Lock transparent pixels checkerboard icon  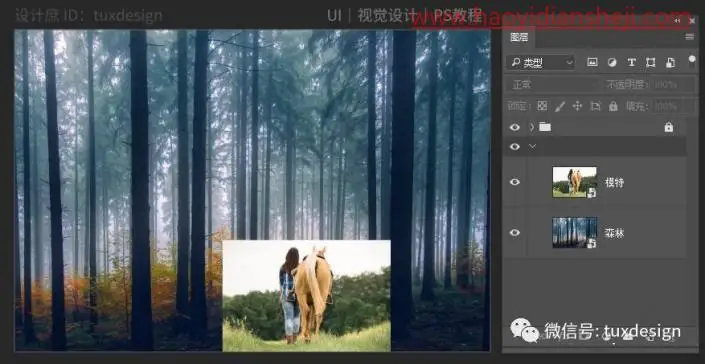(x=542, y=106)
